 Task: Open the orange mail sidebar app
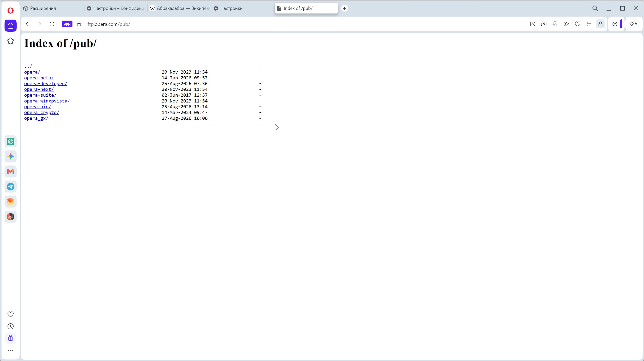click(11, 201)
